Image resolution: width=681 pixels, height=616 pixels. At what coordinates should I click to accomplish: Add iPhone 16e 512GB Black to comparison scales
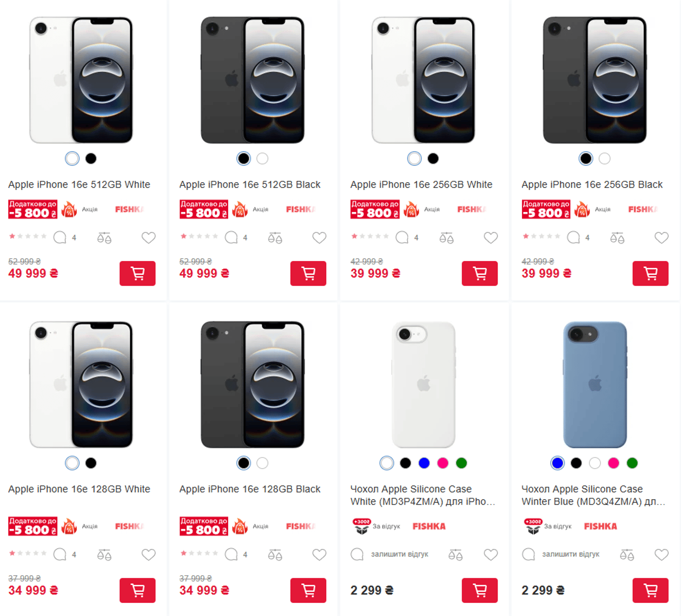click(x=275, y=238)
